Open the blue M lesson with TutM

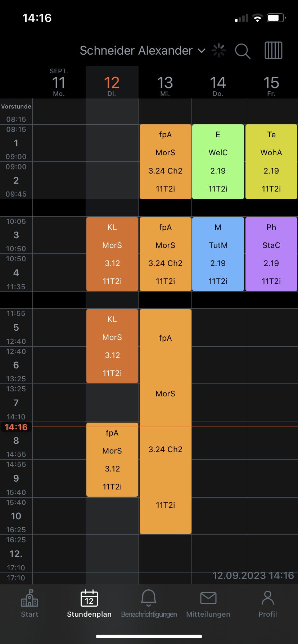[x=218, y=254]
